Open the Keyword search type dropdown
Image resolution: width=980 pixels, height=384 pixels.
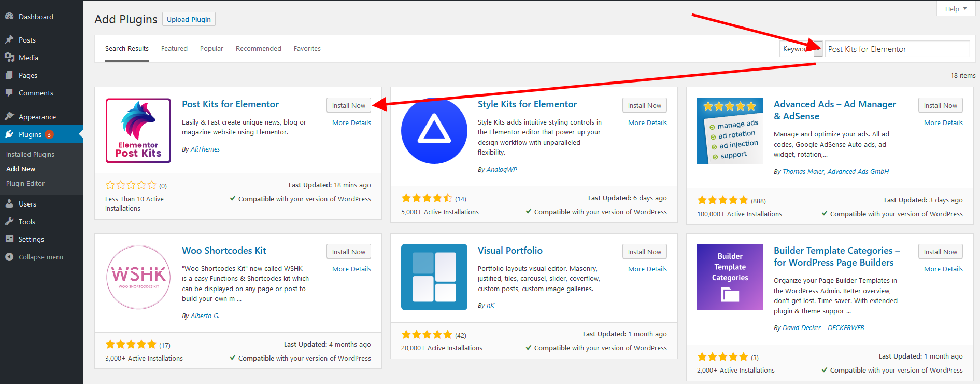coord(800,49)
